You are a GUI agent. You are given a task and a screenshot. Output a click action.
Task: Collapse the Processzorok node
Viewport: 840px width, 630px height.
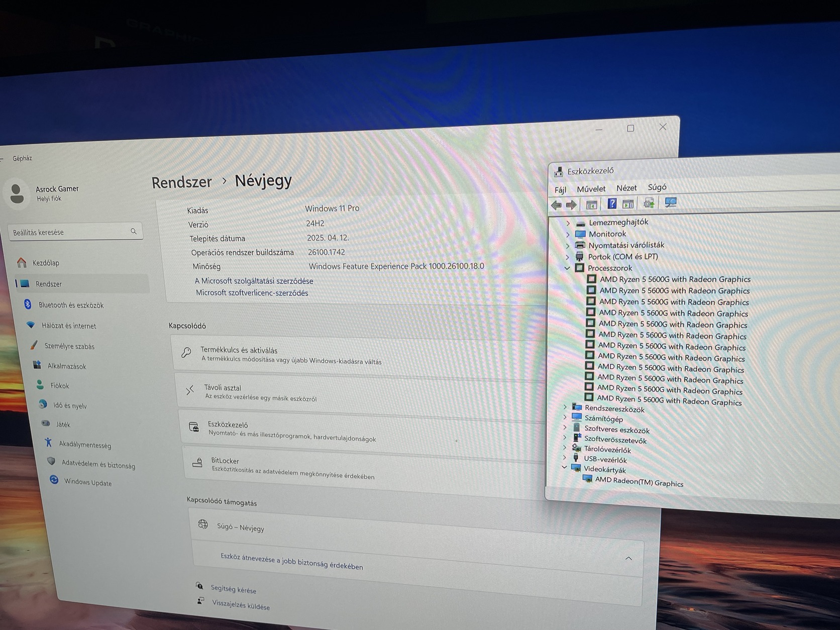pyautogui.click(x=567, y=268)
